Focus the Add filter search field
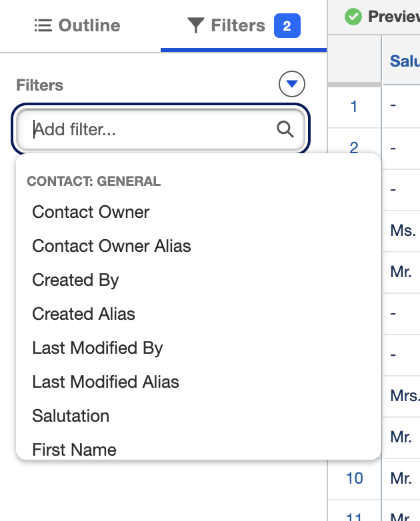This screenshot has width=420, height=521. 161,129
